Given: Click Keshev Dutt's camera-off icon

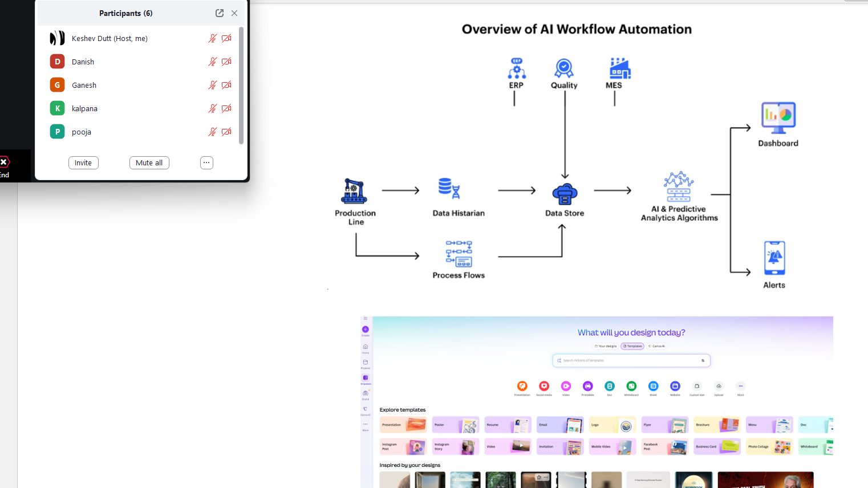Looking at the screenshot, I should [226, 38].
